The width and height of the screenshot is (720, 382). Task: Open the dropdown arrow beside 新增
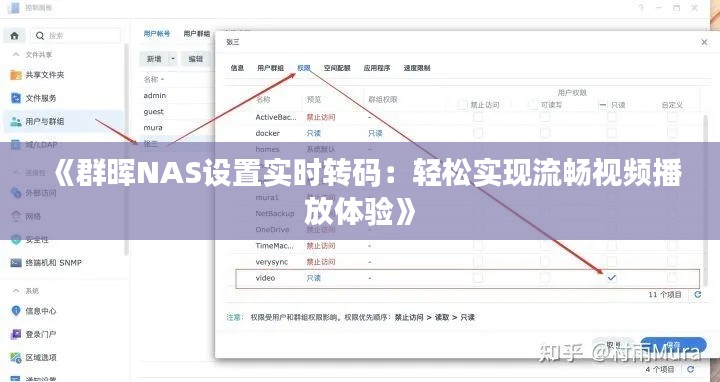(x=173, y=59)
